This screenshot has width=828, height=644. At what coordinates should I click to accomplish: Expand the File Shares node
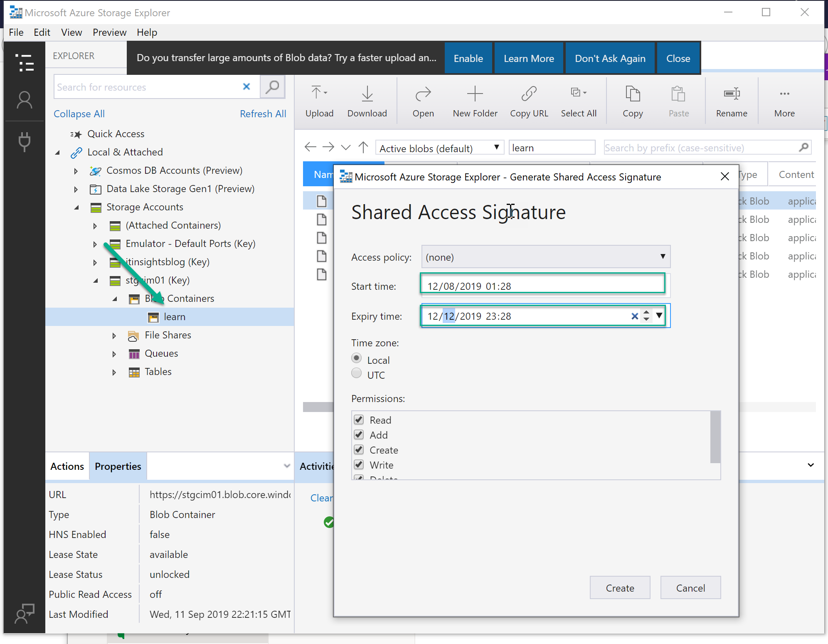click(x=114, y=336)
